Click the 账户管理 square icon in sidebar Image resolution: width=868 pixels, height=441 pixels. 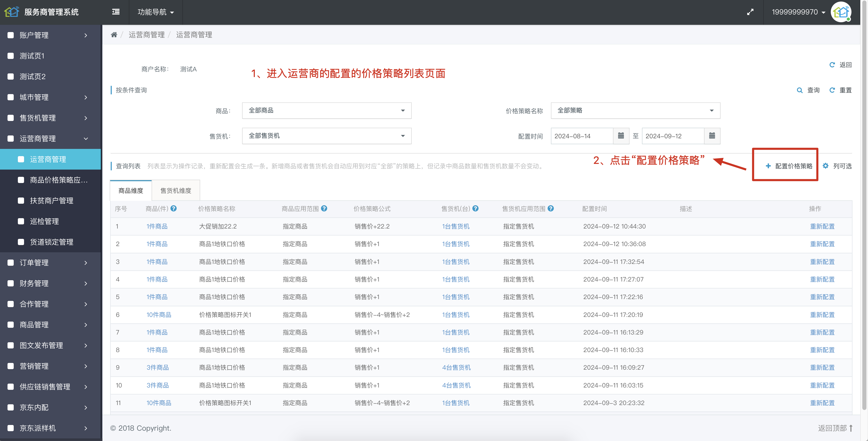click(10, 35)
